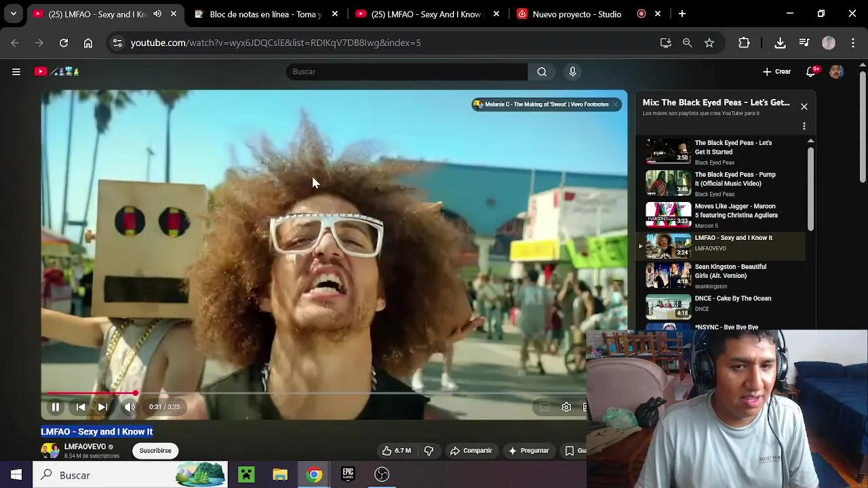Click the YouTube search magnifier button
The width and height of the screenshot is (868, 488).
coord(542,72)
